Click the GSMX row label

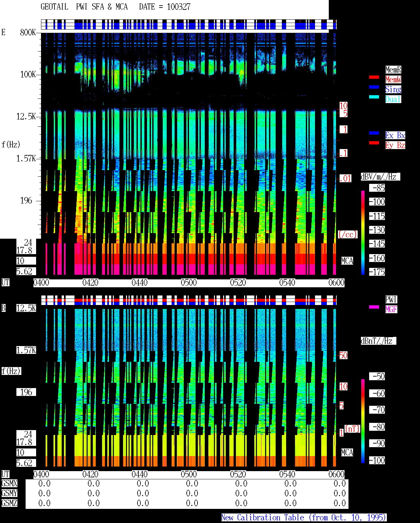tap(9, 483)
